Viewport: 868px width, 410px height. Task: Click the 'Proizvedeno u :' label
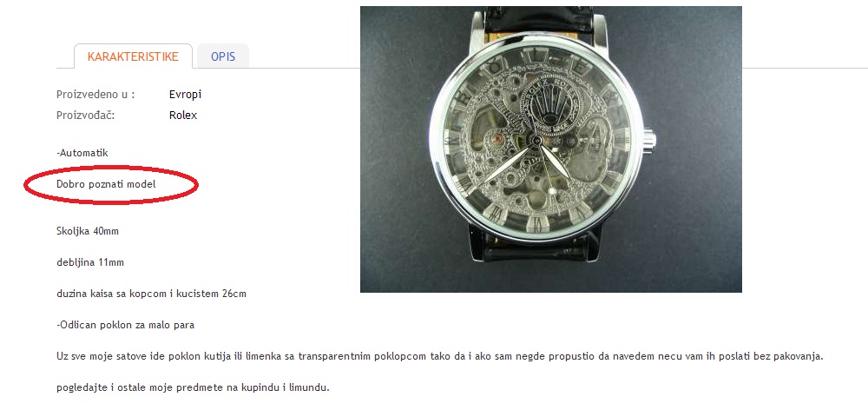(95, 94)
